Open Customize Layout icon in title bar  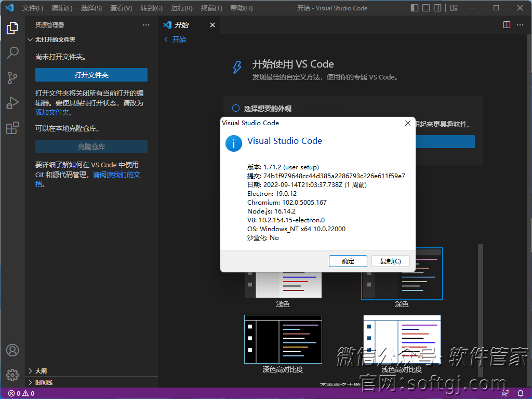pos(454,8)
